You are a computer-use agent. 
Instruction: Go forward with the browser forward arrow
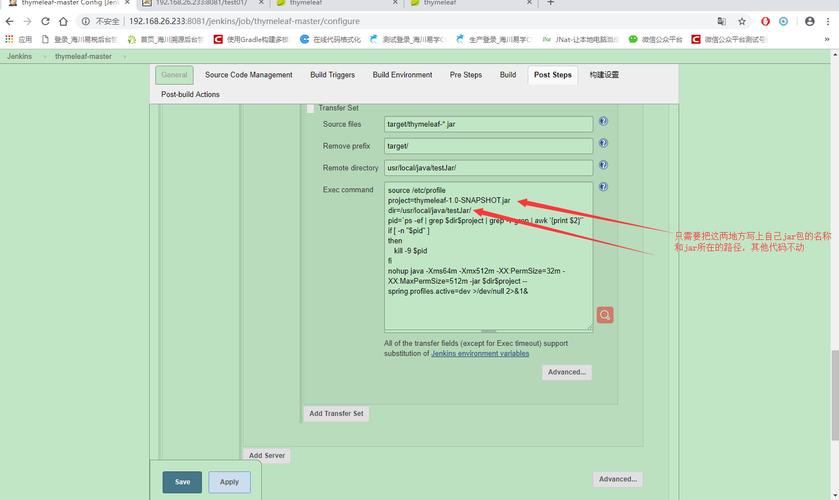point(27,21)
